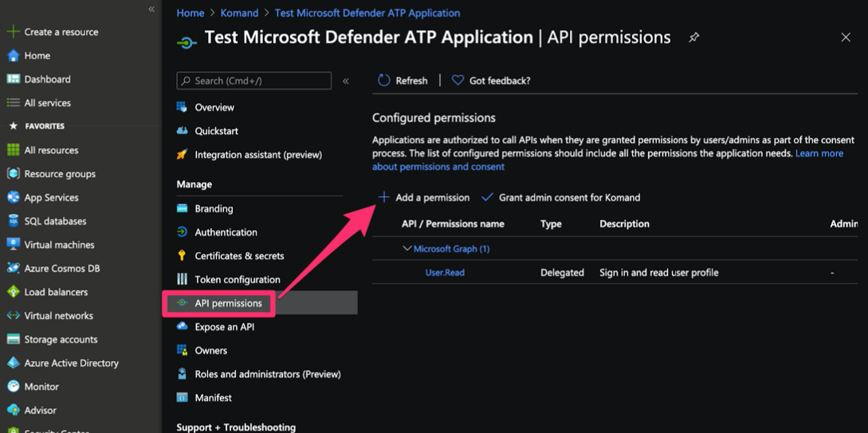Click the Azure Active Directory icon
This screenshot has height=433, width=868.
(x=14, y=364)
